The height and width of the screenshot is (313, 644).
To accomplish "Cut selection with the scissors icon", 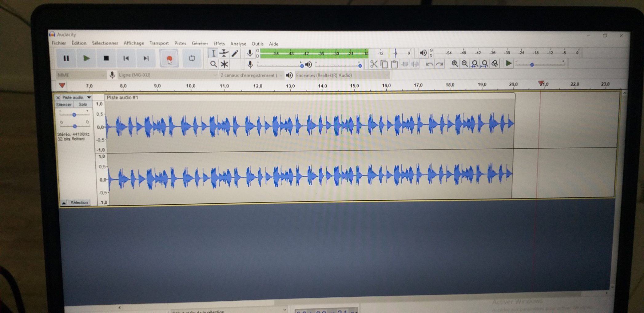I will [374, 64].
